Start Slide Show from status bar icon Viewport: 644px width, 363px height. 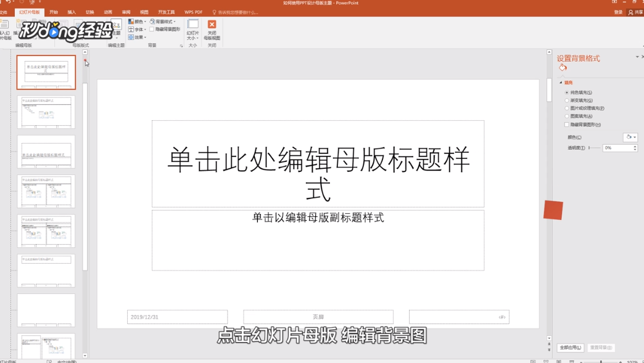571,361
